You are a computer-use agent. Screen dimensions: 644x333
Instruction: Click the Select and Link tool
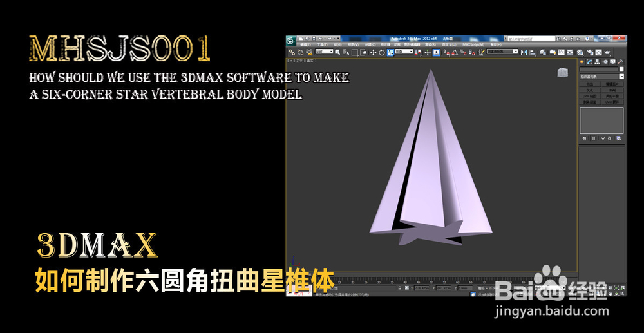tap(292, 52)
